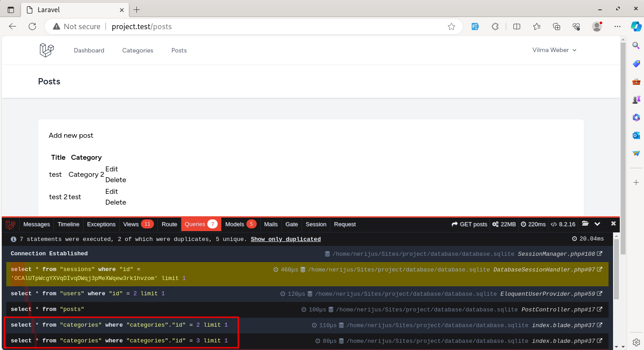Open the sidebar Outlook icon
The image size is (644, 350).
(636, 136)
